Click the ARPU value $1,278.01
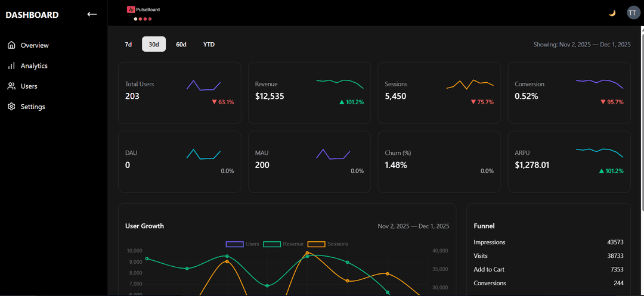This screenshot has width=644, height=296. pos(532,165)
